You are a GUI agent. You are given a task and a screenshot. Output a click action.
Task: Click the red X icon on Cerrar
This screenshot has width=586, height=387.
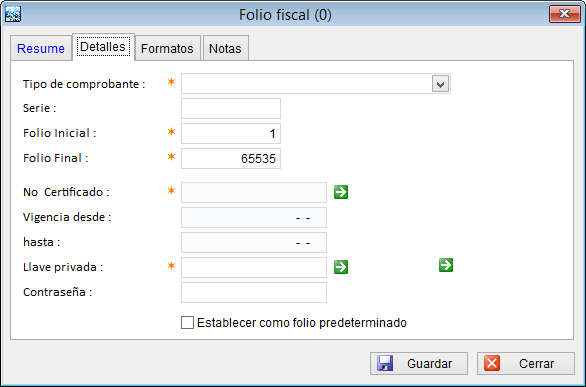click(492, 363)
